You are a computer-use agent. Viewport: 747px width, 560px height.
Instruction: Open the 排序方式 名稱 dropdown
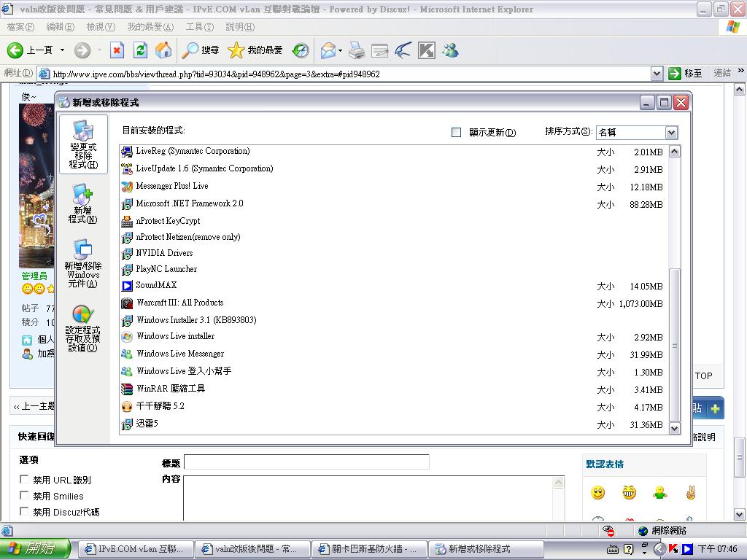(x=671, y=133)
